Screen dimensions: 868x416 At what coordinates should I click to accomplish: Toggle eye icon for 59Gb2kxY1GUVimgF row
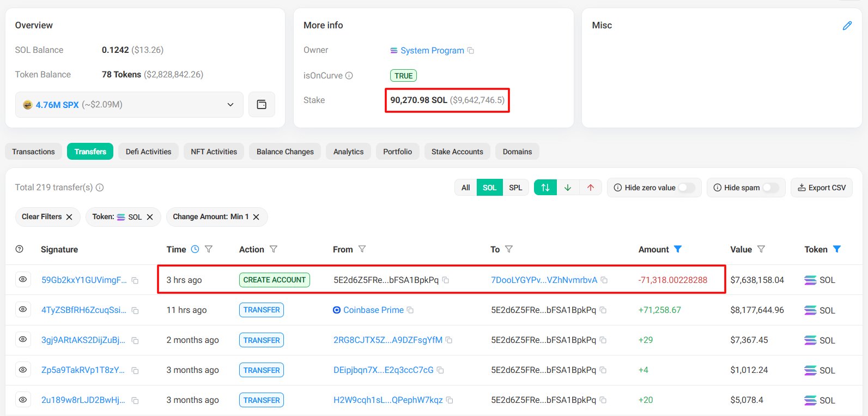tap(23, 279)
